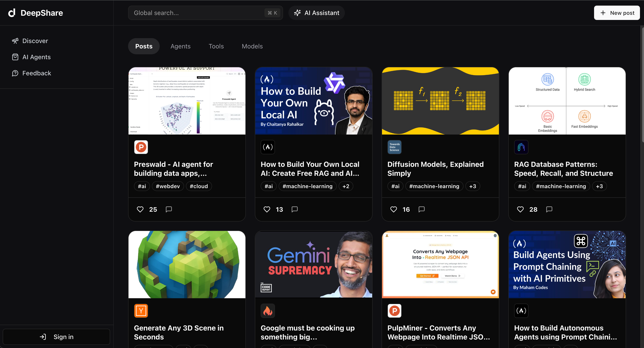The image size is (644, 348).
Task: Open Gemini Supremacy thumbnail
Action: pyautogui.click(x=314, y=265)
